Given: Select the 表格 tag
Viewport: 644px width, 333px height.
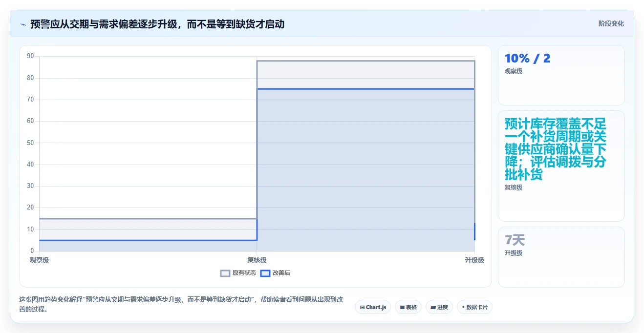Looking at the screenshot, I should (408, 307).
